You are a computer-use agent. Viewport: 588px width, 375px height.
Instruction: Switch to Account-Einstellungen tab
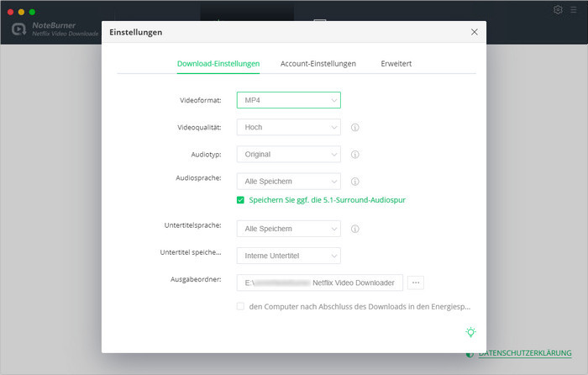(x=318, y=64)
